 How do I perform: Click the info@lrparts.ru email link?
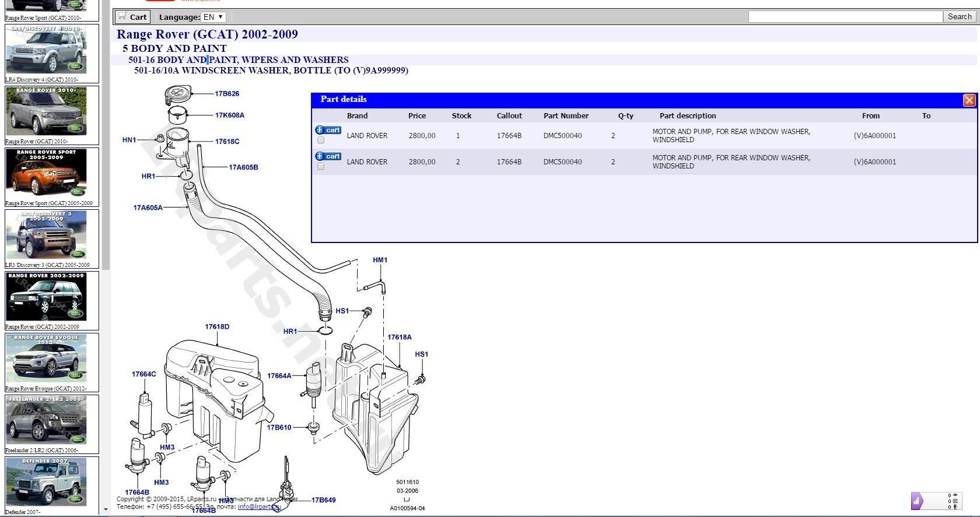(260, 507)
